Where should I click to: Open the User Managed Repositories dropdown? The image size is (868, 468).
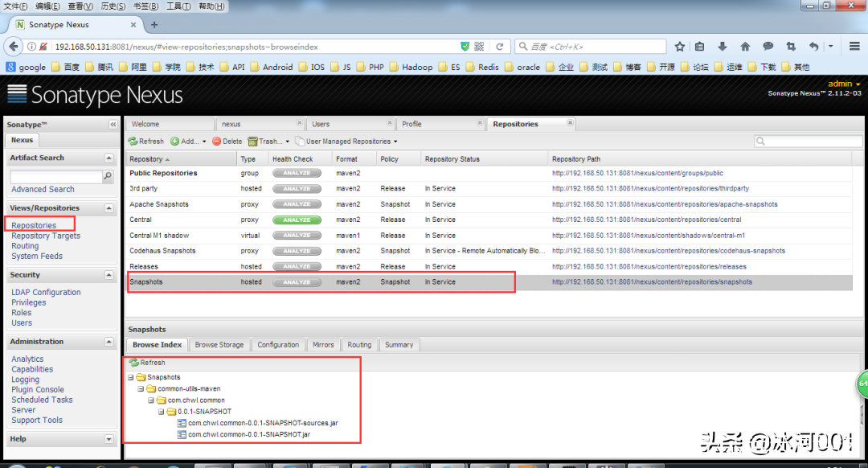click(346, 142)
